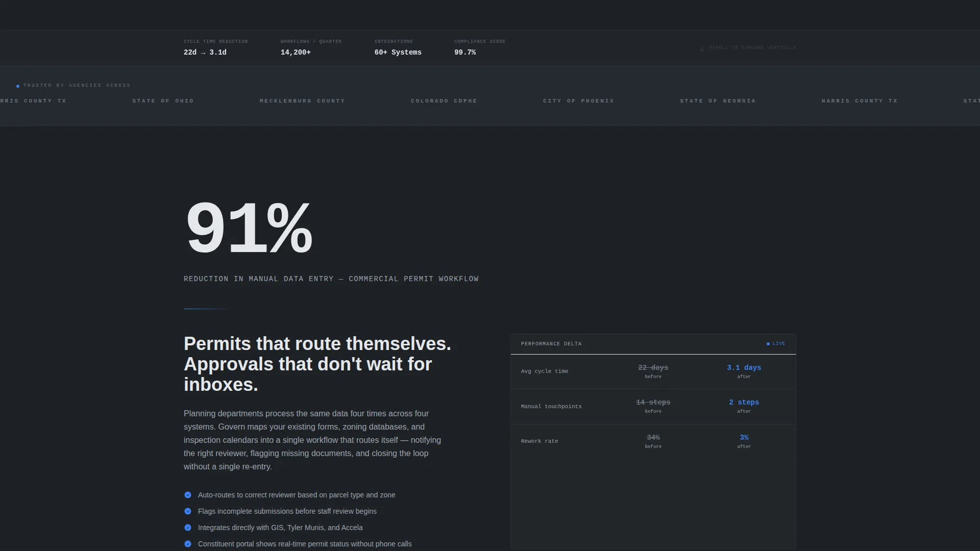Click the City of Phoenix agency name
980x551 pixels.
[579, 101]
